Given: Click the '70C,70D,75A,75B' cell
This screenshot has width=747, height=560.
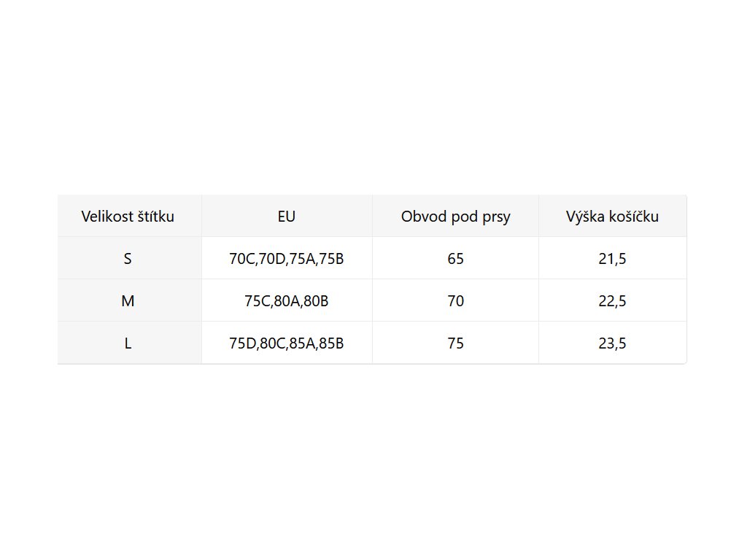Looking at the screenshot, I should pos(287,259).
